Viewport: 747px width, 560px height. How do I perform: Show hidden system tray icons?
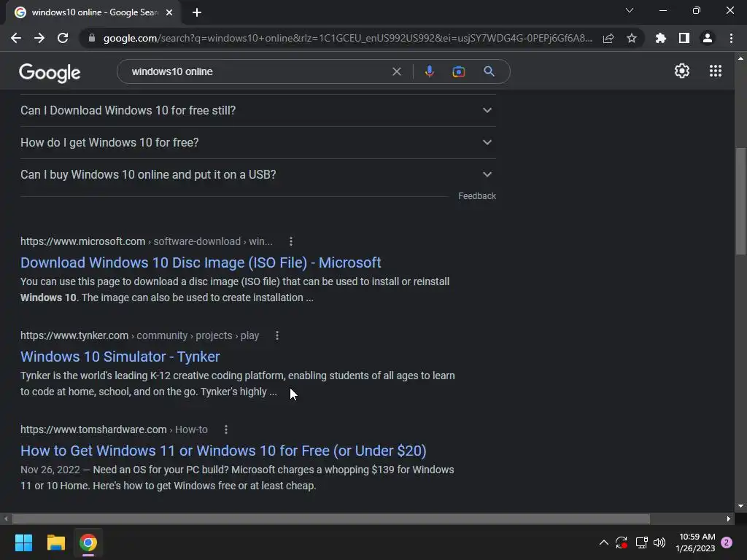(x=603, y=542)
